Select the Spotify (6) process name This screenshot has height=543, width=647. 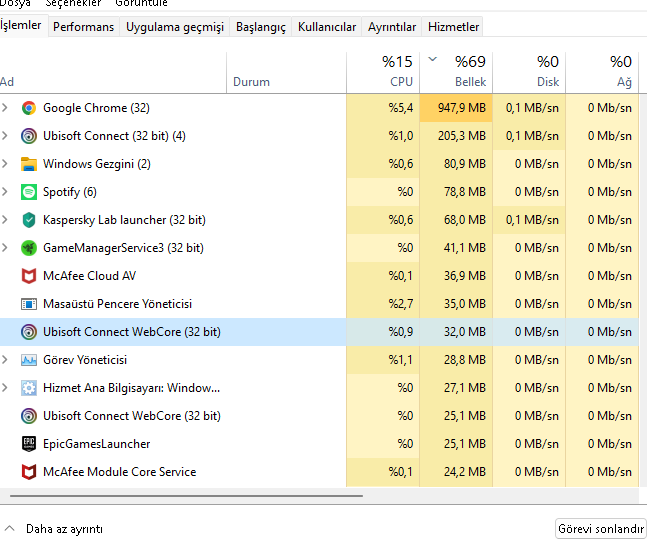click(70, 192)
